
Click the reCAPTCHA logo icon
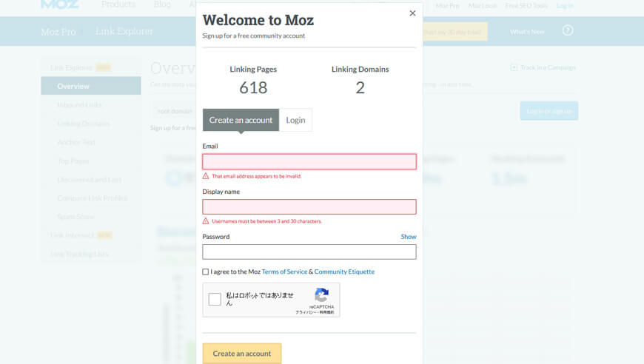coord(321,294)
